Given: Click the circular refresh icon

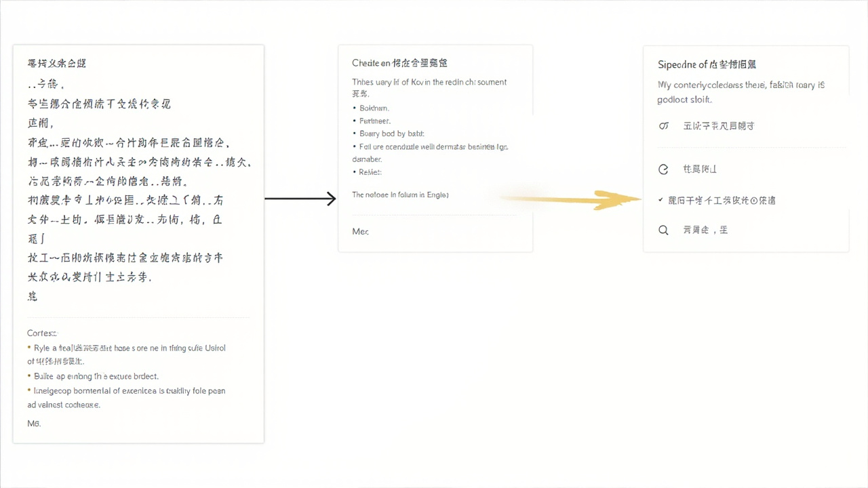Looking at the screenshot, I should (664, 169).
